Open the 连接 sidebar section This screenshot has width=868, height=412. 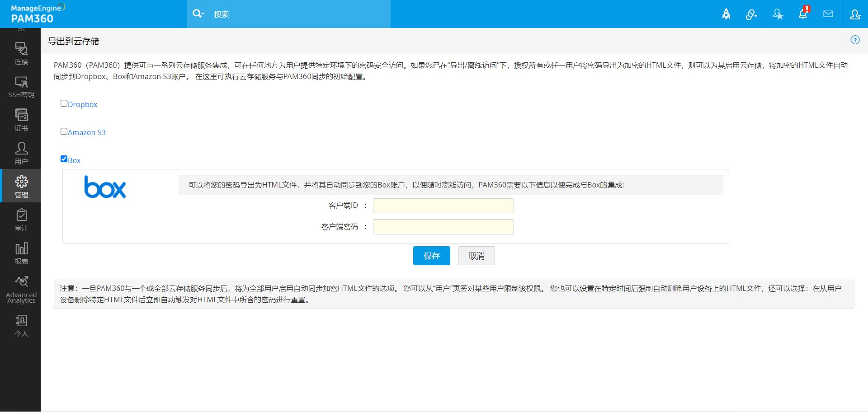pyautogui.click(x=21, y=53)
